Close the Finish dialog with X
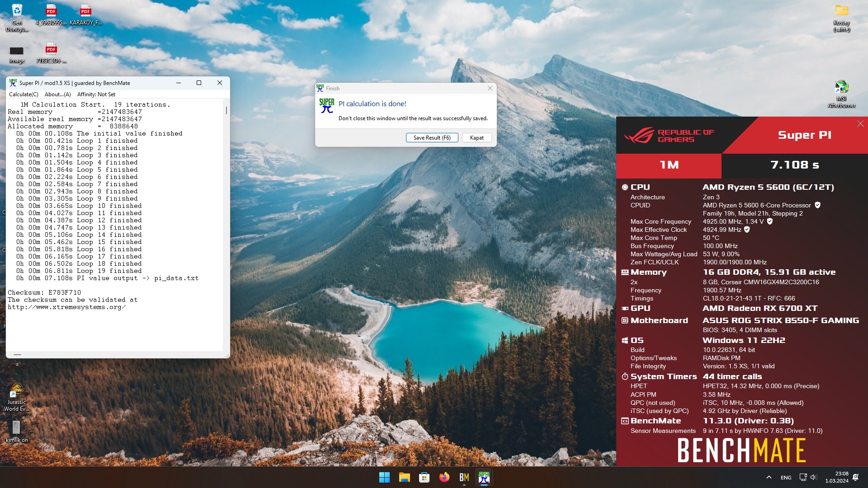Viewport: 868px width, 488px height. coord(490,88)
